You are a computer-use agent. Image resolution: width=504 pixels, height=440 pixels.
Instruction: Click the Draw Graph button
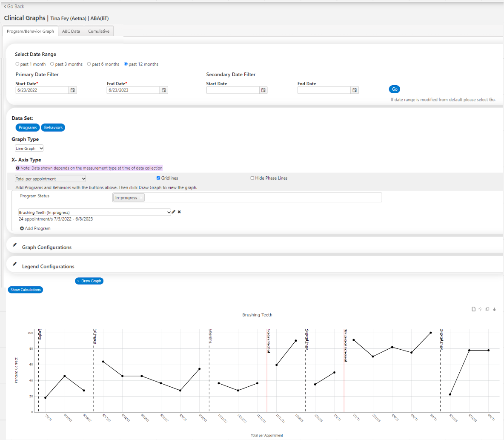pos(89,281)
